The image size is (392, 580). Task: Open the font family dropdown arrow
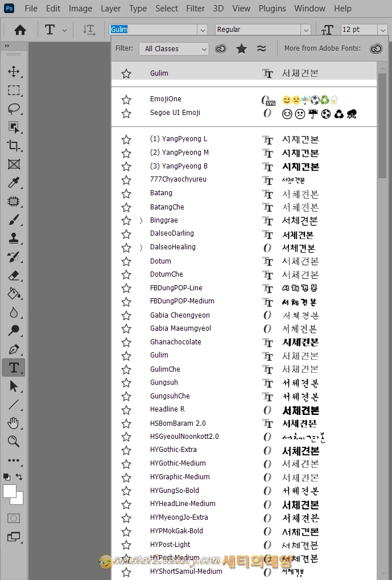202,30
